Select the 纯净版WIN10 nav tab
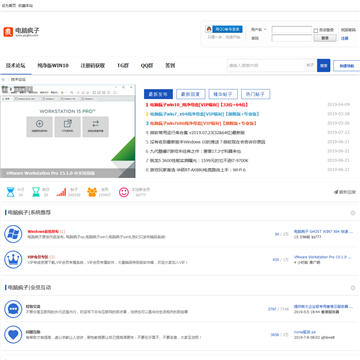This screenshot has height=360, width=360. pos(53,66)
